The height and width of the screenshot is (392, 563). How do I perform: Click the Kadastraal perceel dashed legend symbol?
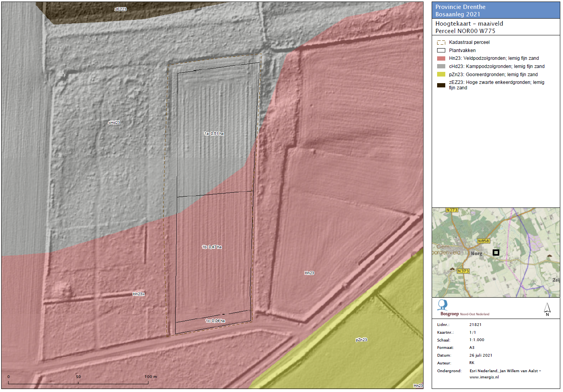click(x=441, y=42)
